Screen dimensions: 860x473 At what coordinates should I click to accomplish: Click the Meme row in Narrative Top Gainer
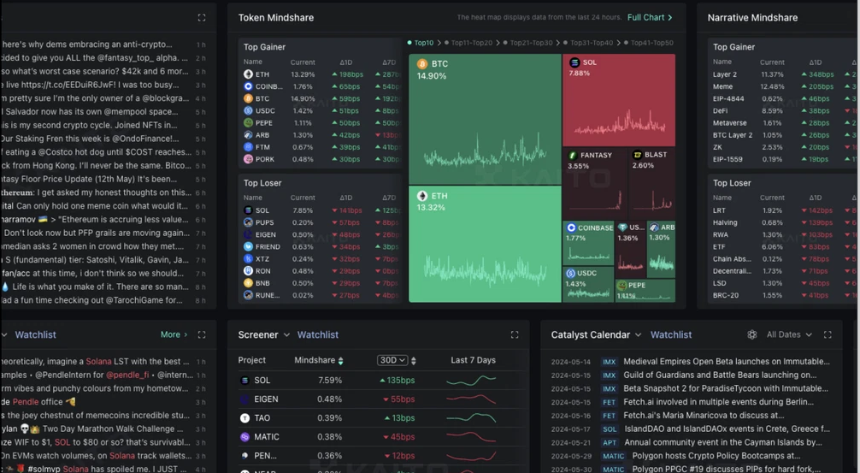[782, 86]
